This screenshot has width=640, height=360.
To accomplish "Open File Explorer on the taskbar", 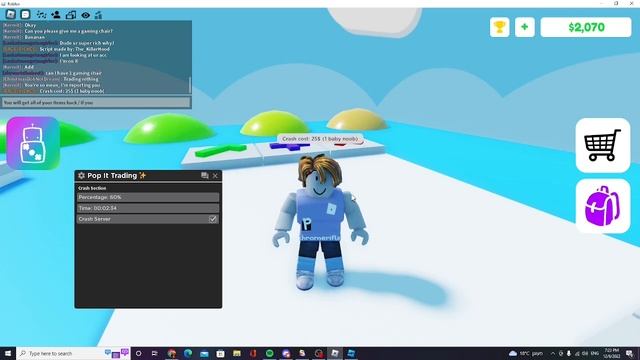I will pyautogui.click(x=237, y=353).
